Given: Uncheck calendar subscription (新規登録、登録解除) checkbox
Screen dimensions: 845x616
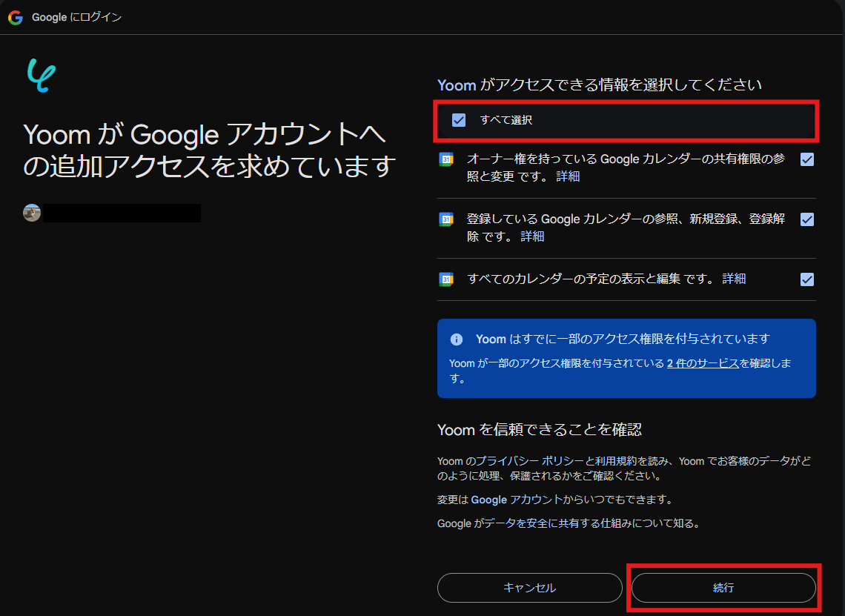Looking at the screenshot, I should tap(806, 219).
